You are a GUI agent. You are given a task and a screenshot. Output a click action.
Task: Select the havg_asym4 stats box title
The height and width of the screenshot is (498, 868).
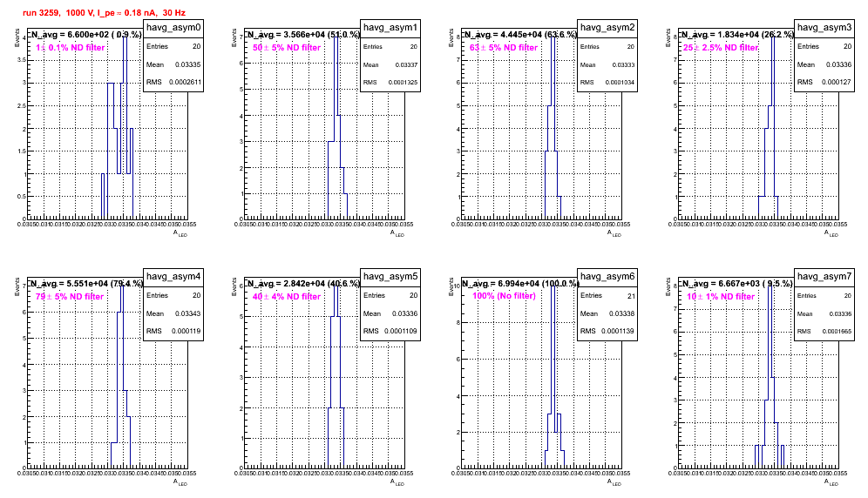173,277
